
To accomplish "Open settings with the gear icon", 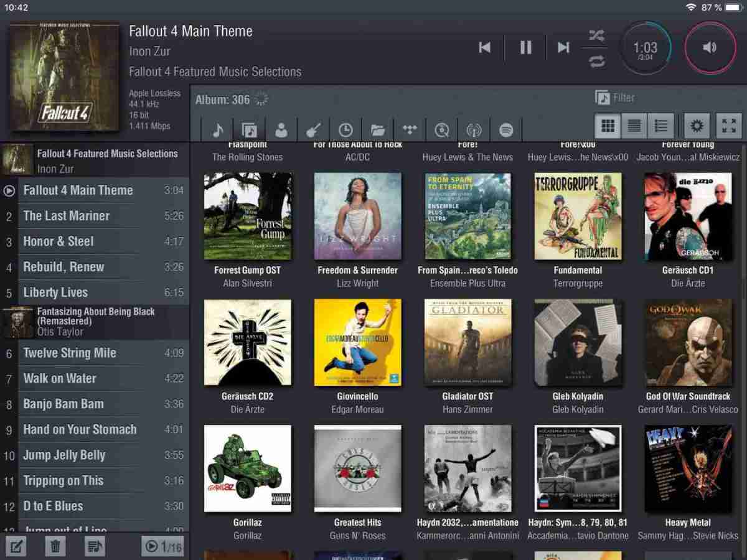I will (697, 126).
